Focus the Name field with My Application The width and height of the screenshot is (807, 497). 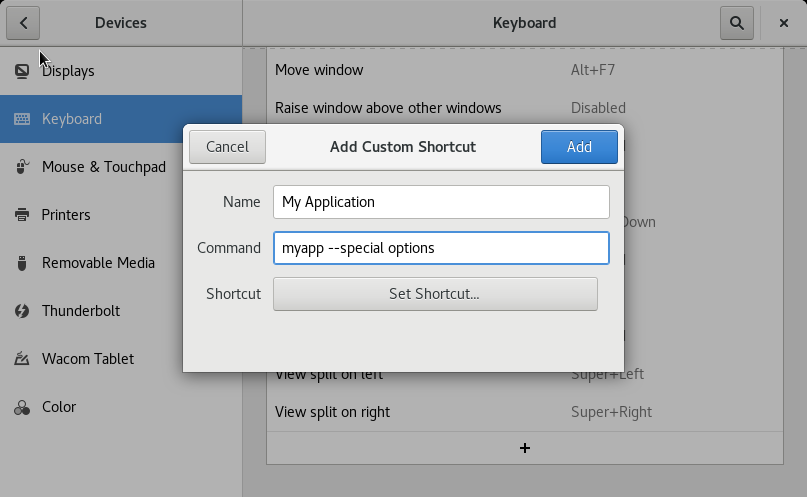(440, 202)
